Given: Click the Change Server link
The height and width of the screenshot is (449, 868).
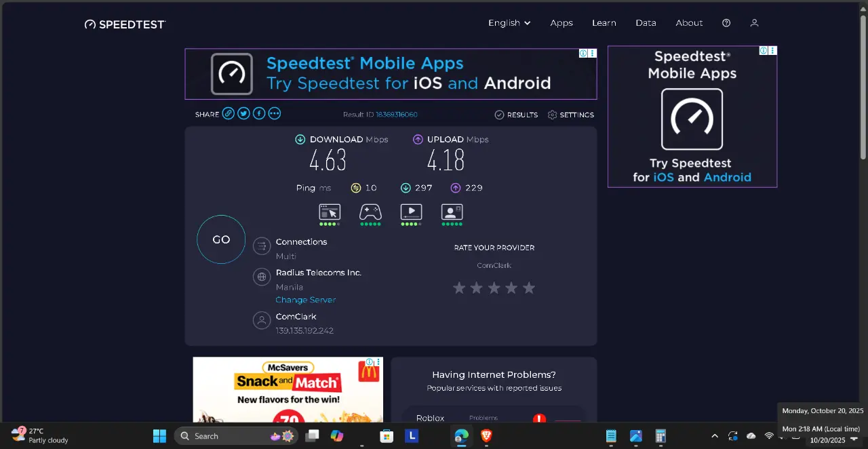Looking at the screenshot, I should (x=306, y=300).
